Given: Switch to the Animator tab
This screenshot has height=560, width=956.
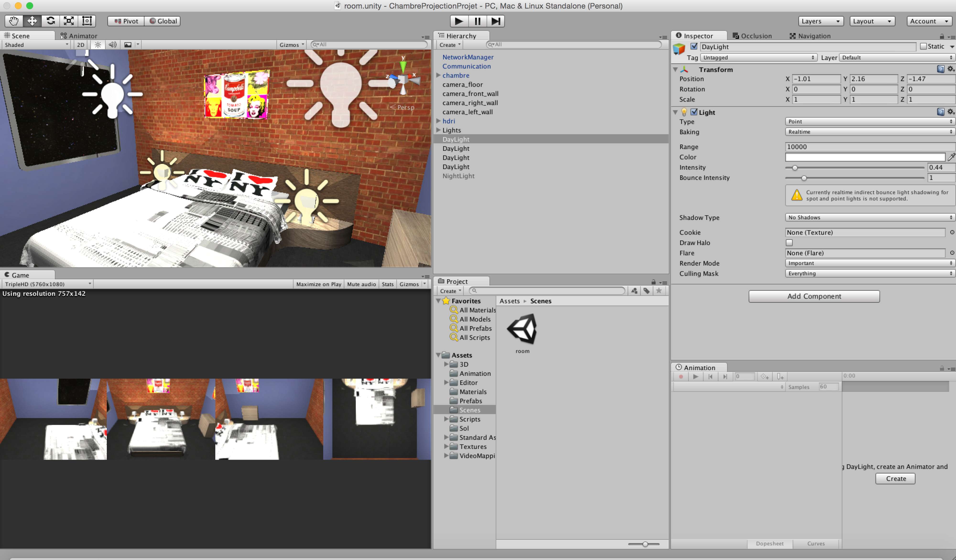Looking at the screenshot, I should click(x=79, y=36).
